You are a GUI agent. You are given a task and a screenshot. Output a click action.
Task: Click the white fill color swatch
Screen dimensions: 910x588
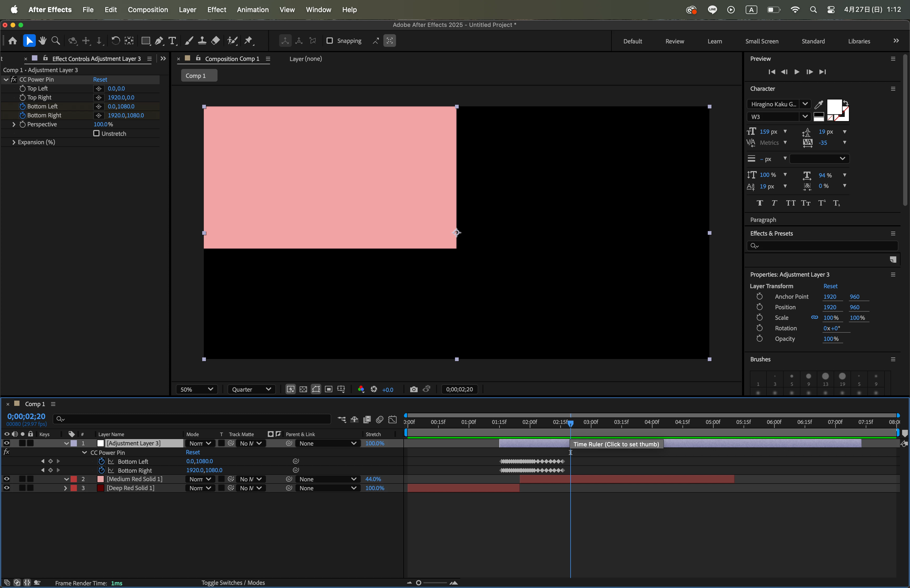(x=834, y=107)
